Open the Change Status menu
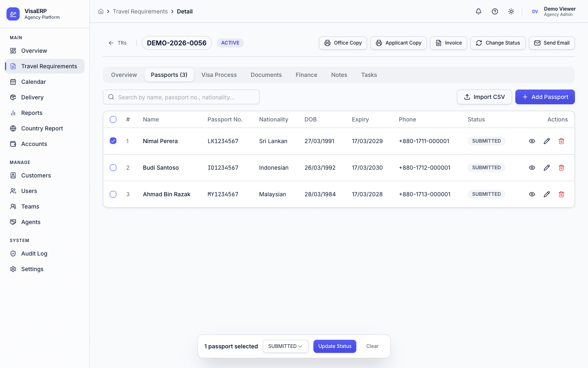Screen dimensions: 588x368 tap(498, 43)
